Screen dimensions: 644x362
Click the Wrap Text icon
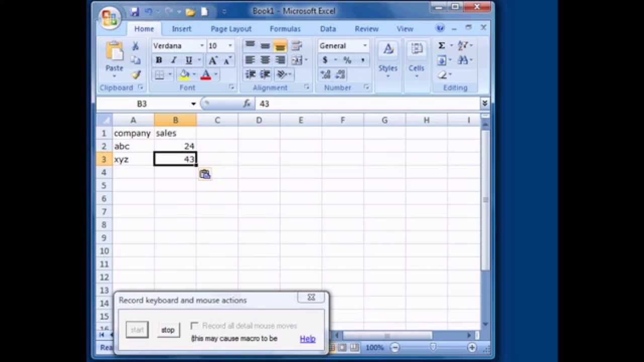pos(296,46)
